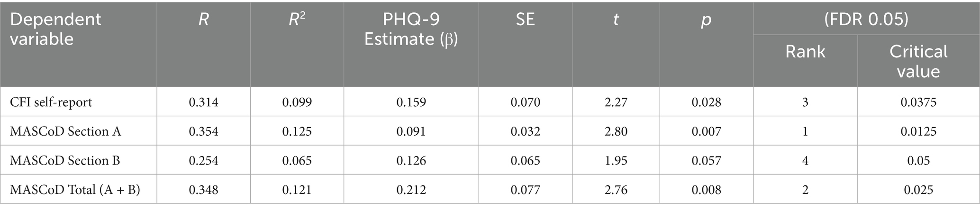Select the PHQ-9 Estimate (β) header
Viewport: 980px width, 212px height.
coord(411,29)
